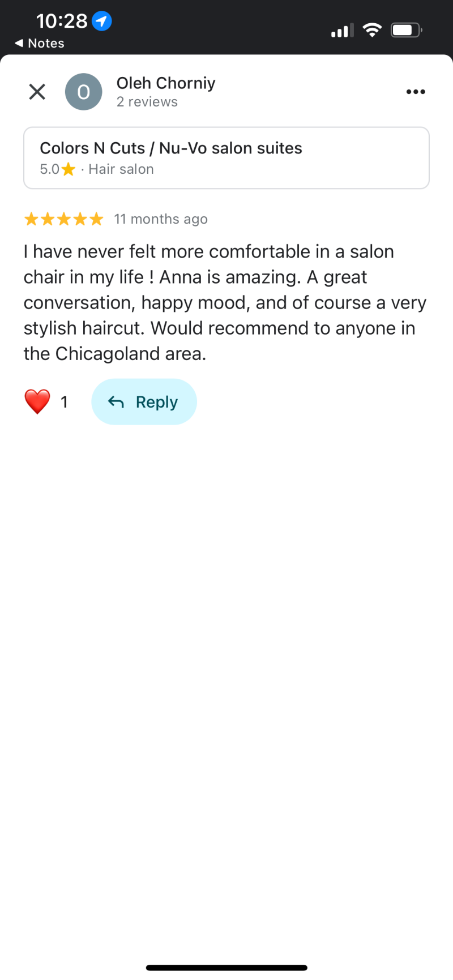Tap the "11 months ago" timestamp

click(161, 219)
